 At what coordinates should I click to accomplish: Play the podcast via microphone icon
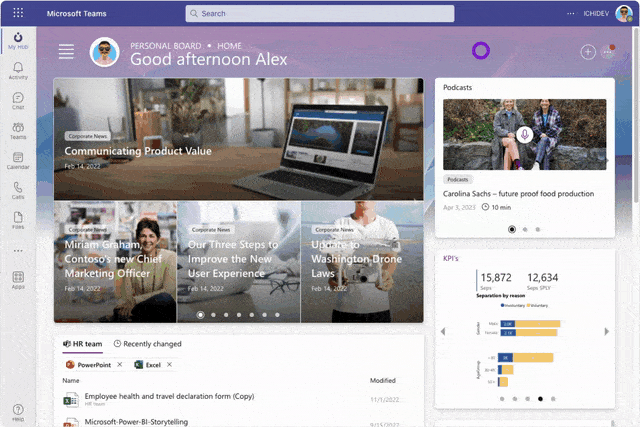tap(524, 134)
